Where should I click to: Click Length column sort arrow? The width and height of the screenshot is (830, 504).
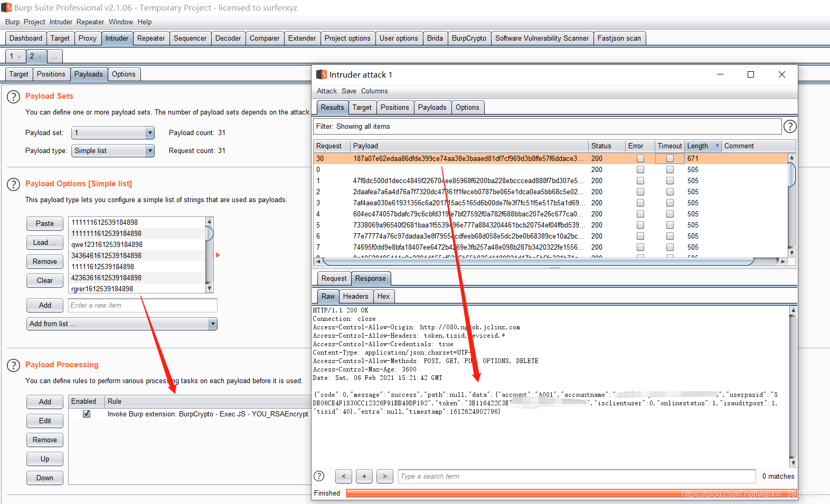point(717,146)
